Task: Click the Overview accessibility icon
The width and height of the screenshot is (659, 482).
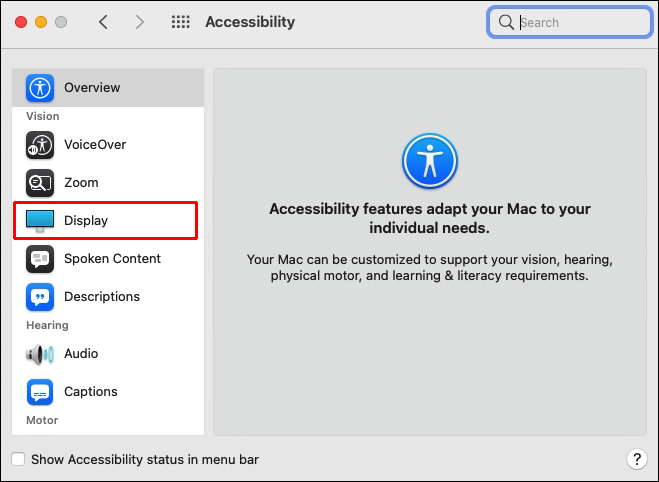Action: pos(40,87)
